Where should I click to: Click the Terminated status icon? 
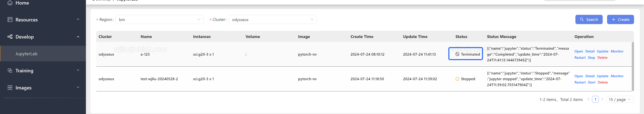click(x=457, y=54)
